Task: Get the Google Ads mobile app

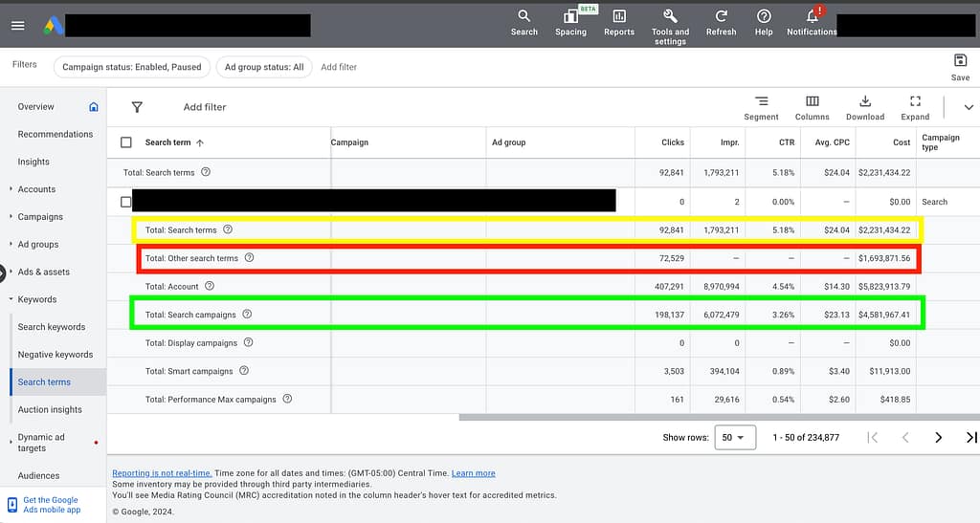Action: pyautogui.click(x=52, y=505)
